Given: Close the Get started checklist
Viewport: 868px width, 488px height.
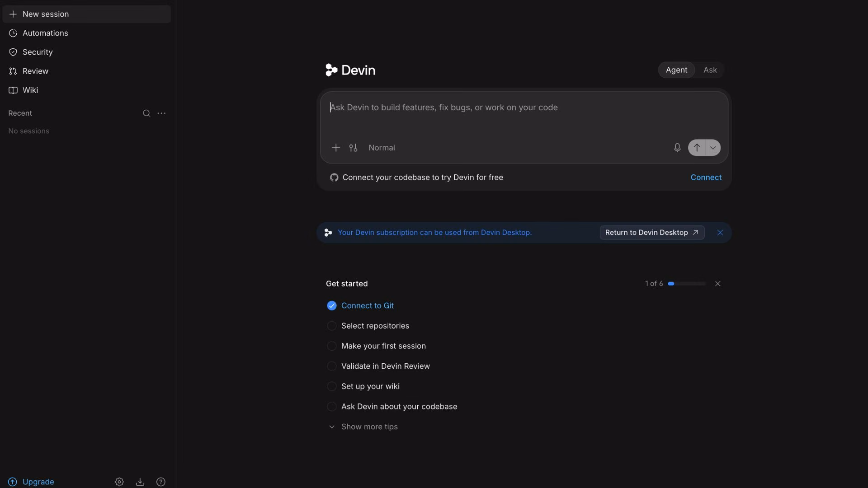Looking at the screenshot, I should [717, 284].
